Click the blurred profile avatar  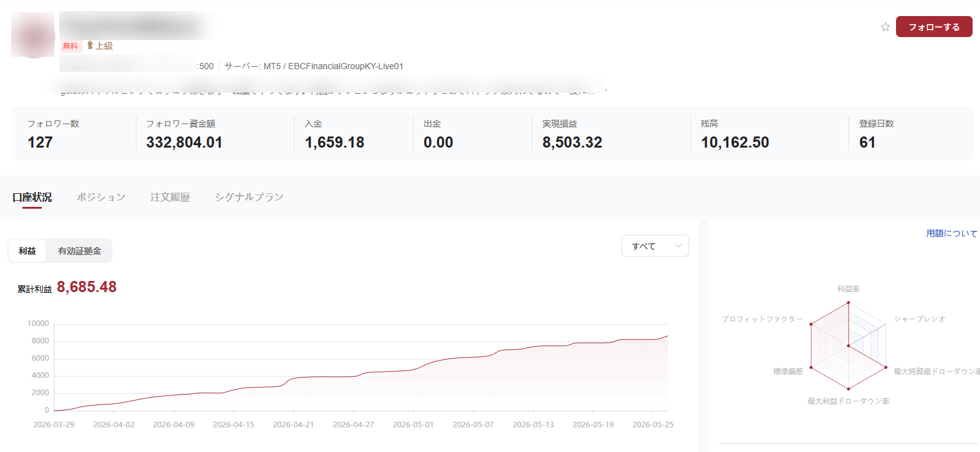33,35
